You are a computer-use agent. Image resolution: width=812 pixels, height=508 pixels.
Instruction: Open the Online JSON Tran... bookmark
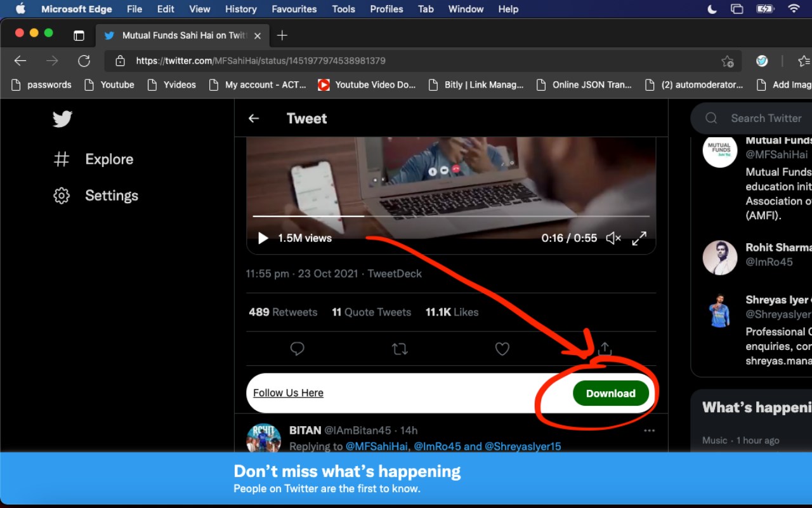click(x=584, y=84)
